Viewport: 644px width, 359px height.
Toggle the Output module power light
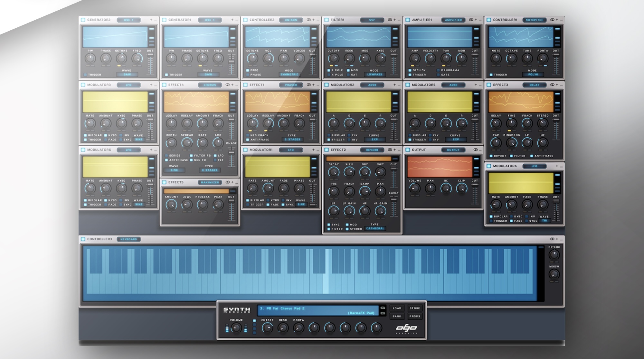pos(407,150)
